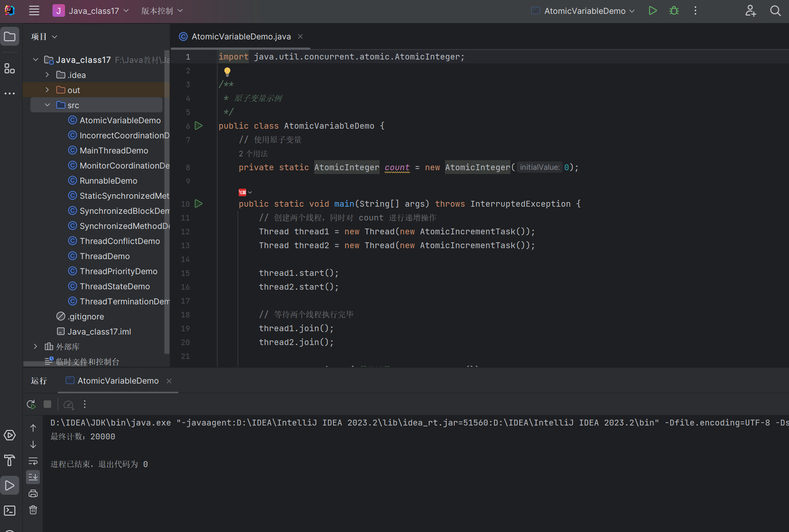Viewport: 789px width, 532px height.
Task: Toggle scroll to end of console
Action: [33, 477]
